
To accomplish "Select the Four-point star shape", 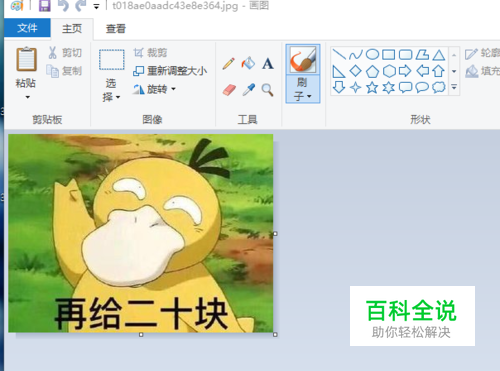I will [356, 87].
